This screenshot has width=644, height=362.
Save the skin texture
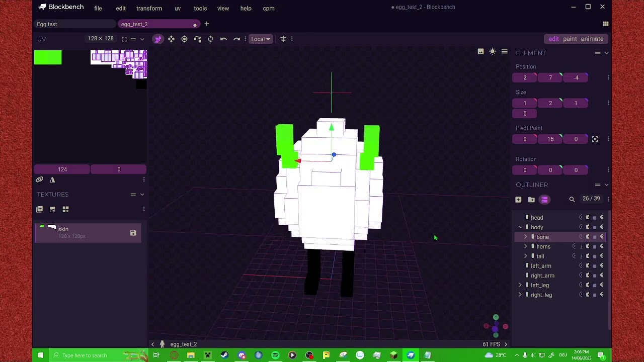pyautogui.click(x=133, y=233)
